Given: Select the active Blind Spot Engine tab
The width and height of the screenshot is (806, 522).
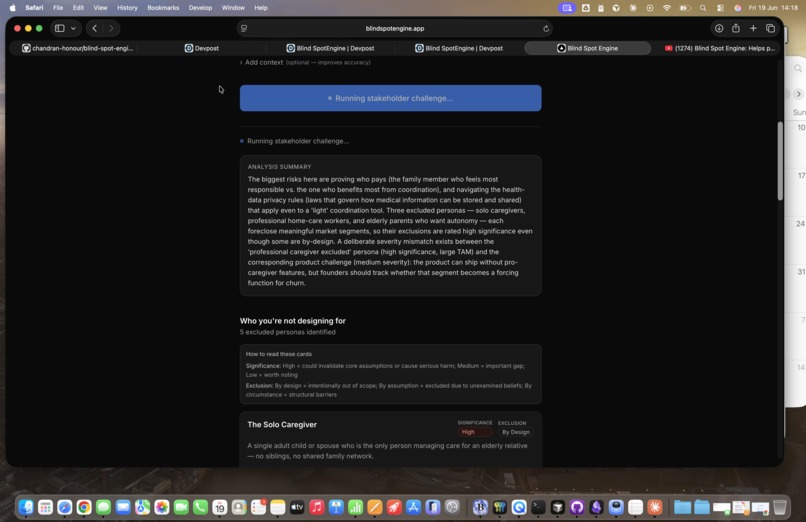Looking at the screenshot, I should coord(588,48).
